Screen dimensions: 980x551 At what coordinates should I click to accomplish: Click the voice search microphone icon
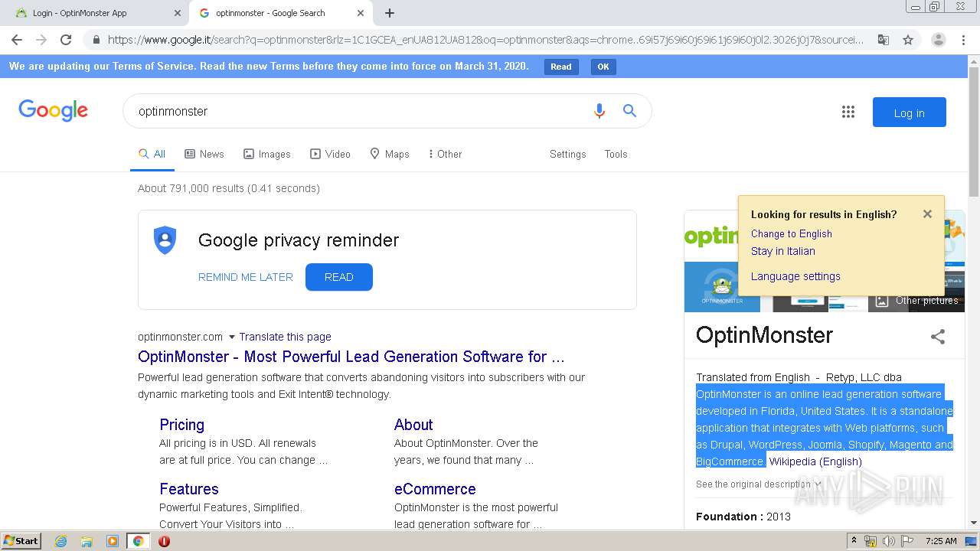point(599,111)
